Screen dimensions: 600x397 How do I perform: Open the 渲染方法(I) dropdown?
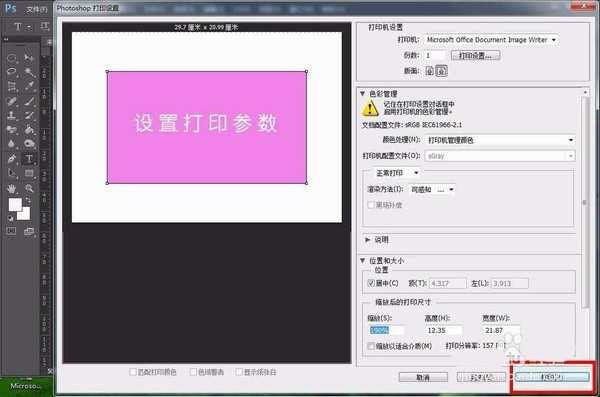pos(432,190)
